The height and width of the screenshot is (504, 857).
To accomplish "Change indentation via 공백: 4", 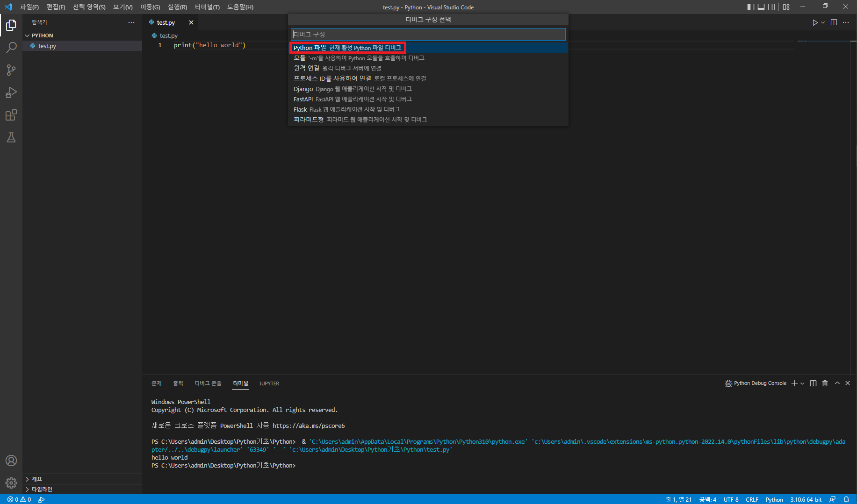I will pyautogui.click(x=708, y=499).
